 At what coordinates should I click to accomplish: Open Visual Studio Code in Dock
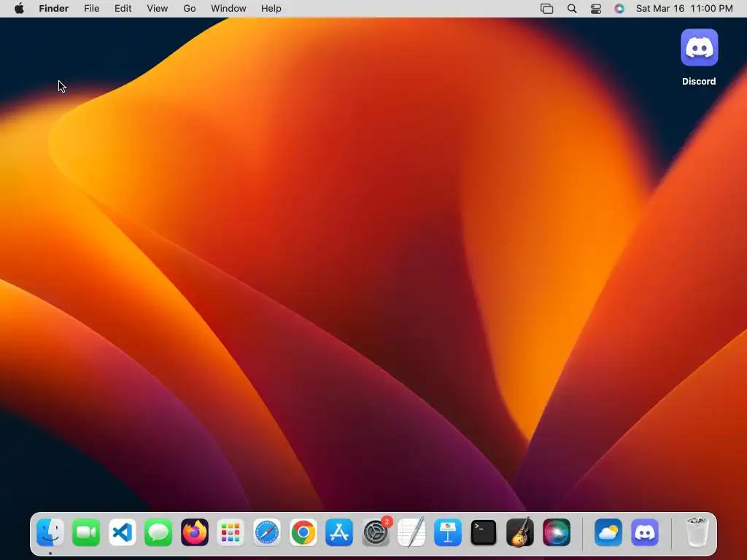point(122,532)
